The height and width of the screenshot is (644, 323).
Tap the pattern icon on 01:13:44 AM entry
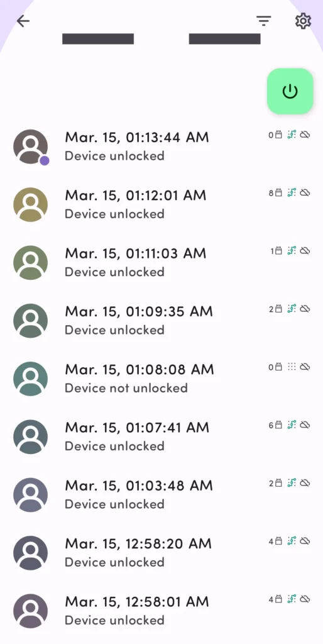coord(292,135)
